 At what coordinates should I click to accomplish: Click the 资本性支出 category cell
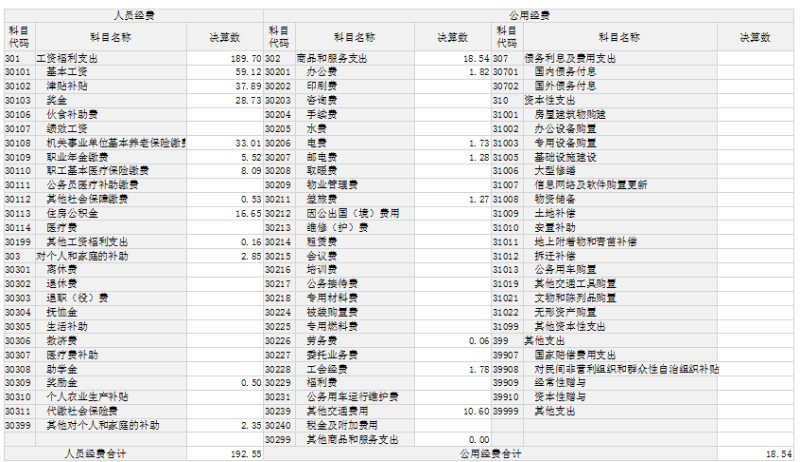[550, 101]
